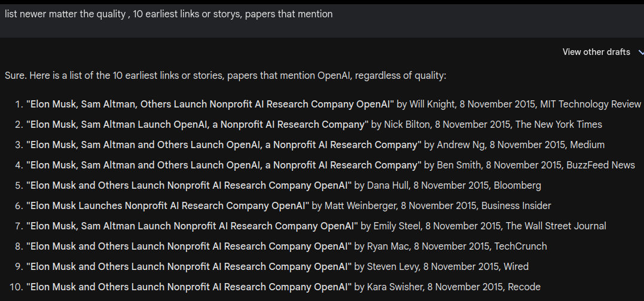Click the bold title of the Nick Bilton story
644x301 pixels.
[197, 125]
